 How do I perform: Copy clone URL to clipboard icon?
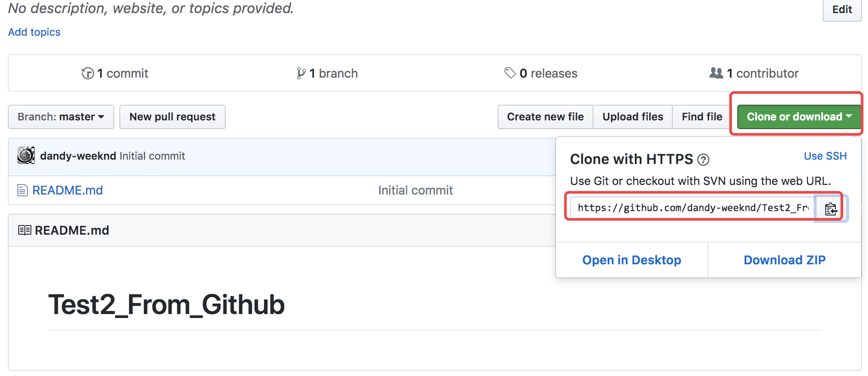831,209
